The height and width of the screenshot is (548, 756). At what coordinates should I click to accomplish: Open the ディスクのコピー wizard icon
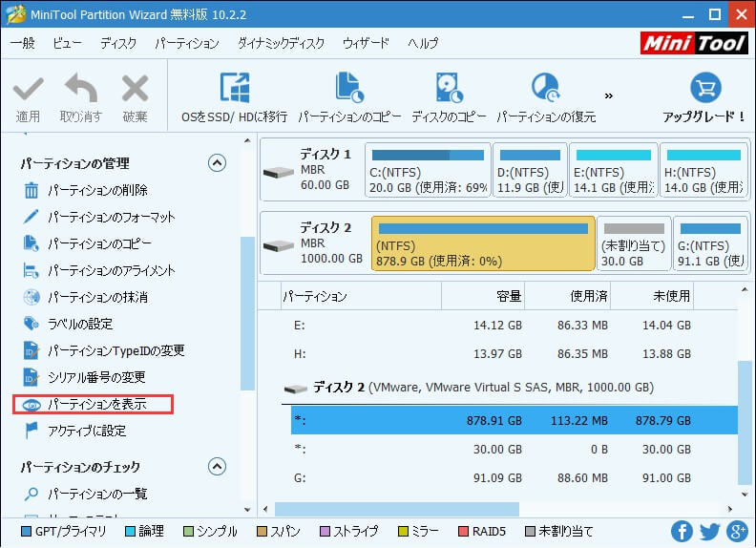point(449,87)
